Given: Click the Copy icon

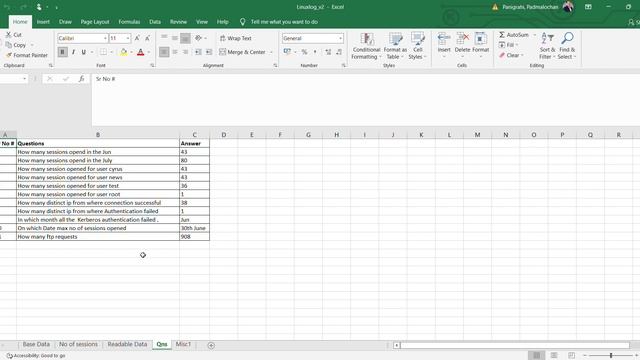Looking at the screenshot, I should pos(9,45).
